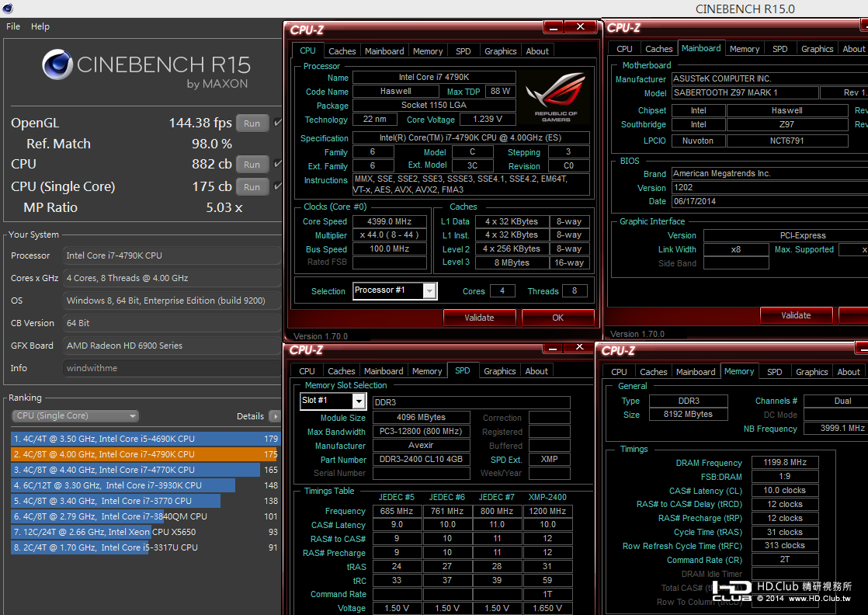Toggle the OpenGL test checkbox
The image size is (868, 615).
click(x=278, y=123)
